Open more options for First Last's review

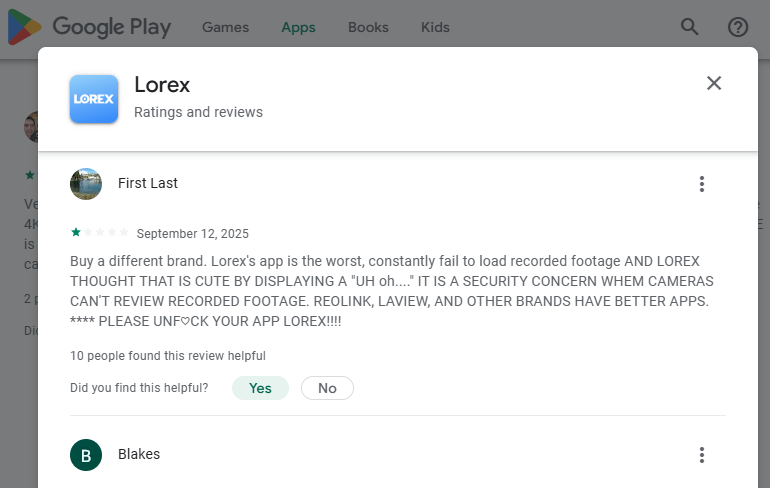tap(702, 184)
